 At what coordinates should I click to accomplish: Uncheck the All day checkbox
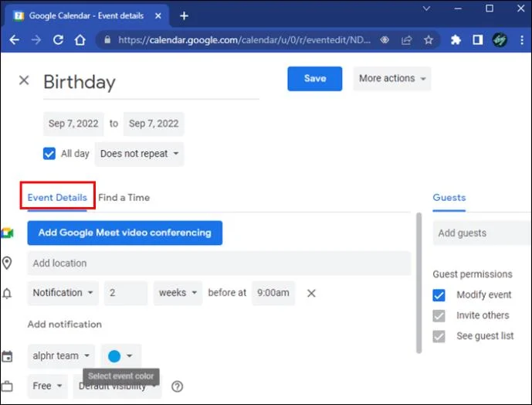tap(49, 154)
